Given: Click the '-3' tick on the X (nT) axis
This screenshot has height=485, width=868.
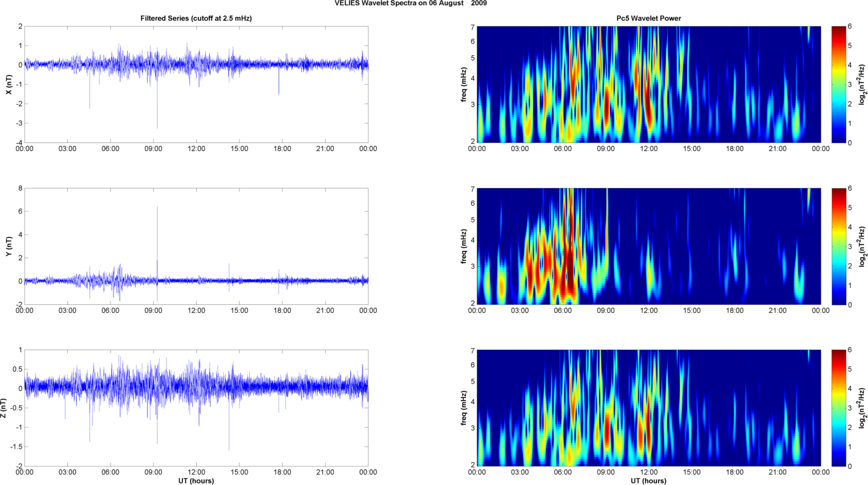Looking at the screenshot, I should coord(19,123).
